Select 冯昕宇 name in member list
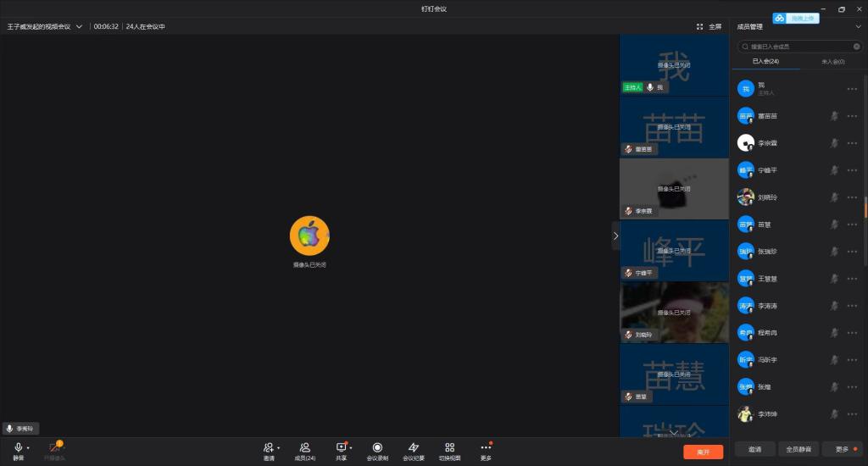 (x=767, y=360)
